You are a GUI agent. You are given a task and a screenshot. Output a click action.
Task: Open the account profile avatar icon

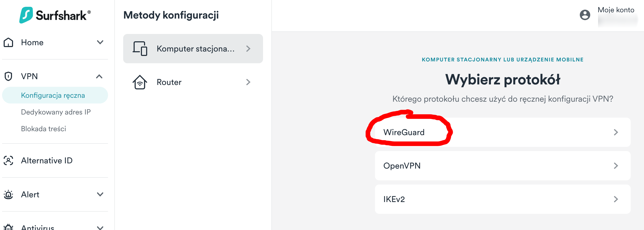[x=585, y=15]
